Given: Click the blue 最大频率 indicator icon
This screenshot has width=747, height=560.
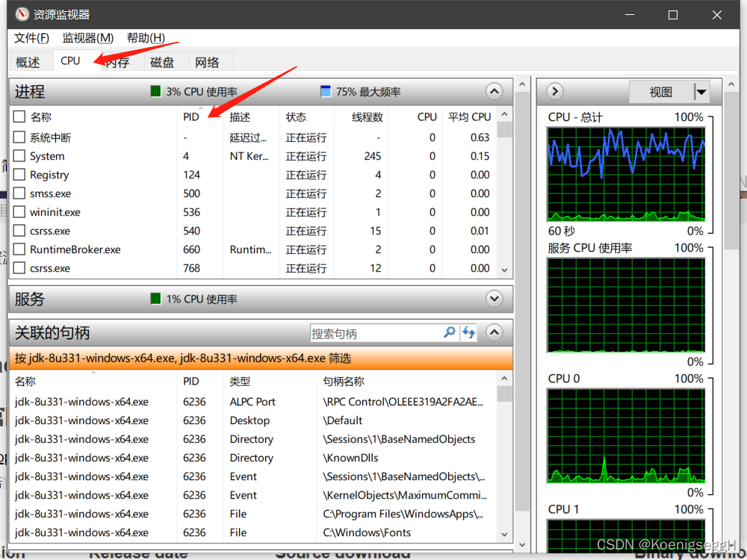Looking at the screenshot, I should pos(326,91).
